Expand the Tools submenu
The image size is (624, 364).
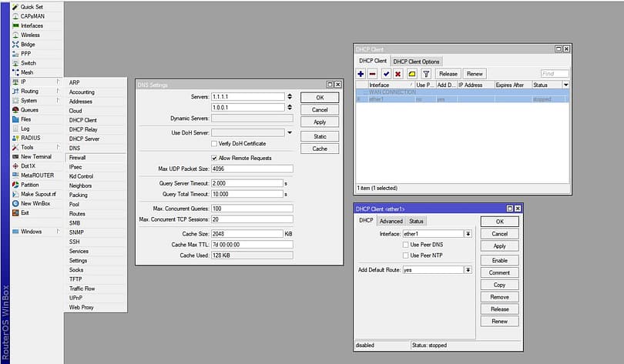coord(58,147)
